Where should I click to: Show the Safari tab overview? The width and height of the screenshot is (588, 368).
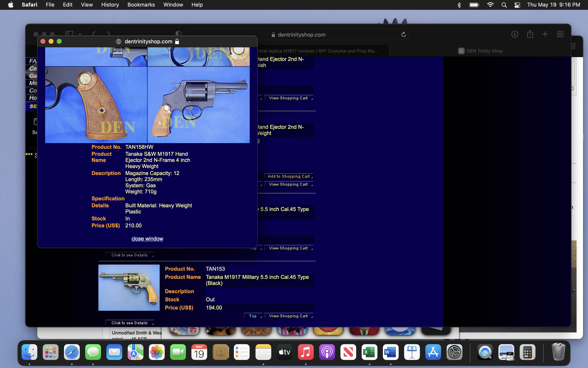[x=560, y=34]
